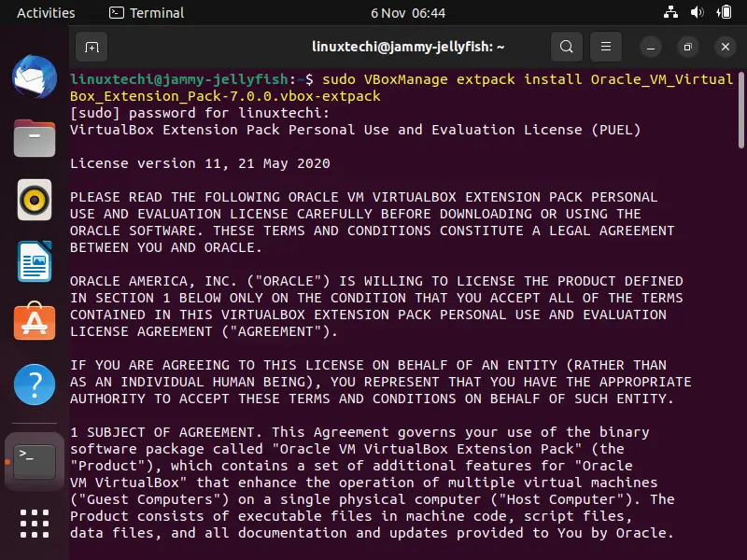Click the window title linuxtechi@jammy-jellyfish: ~
This screenshot has width=747, height=560.
click(x=408, y=47)
